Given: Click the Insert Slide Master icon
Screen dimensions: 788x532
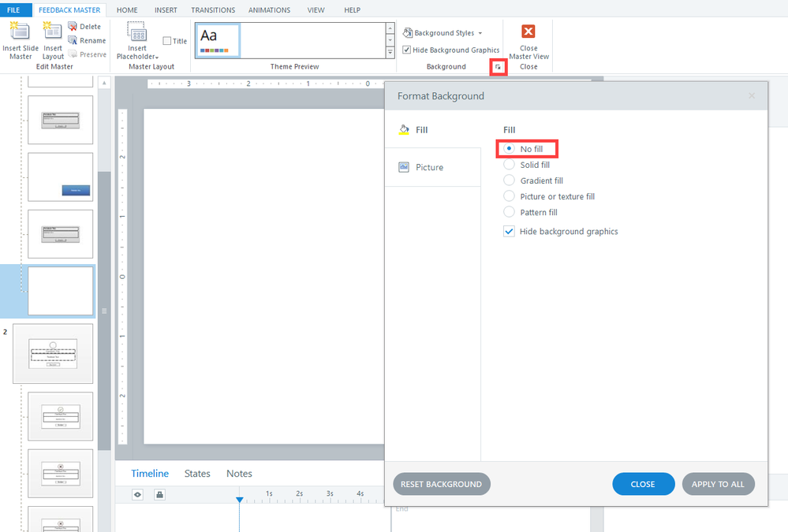Looking at the screenshot, I should (20, 32).
